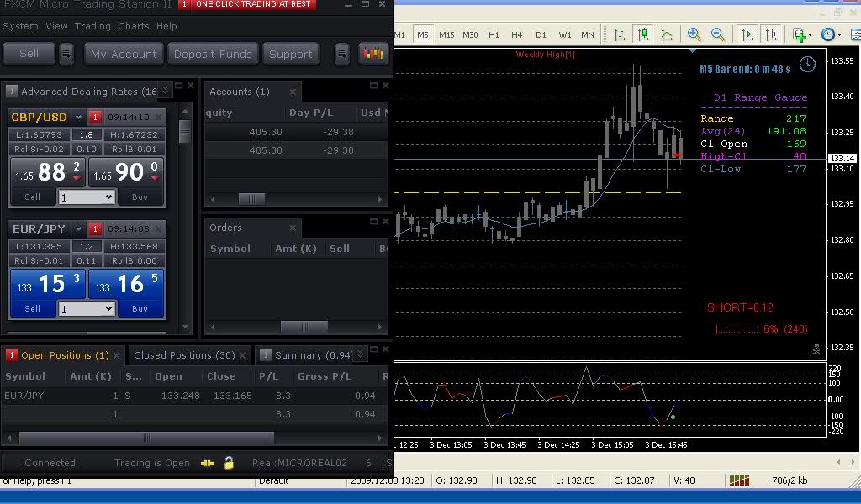Toggle ONE CLICK TRADING AT BEST indicator
The image size is (861, 504).
tap(247, 4)
